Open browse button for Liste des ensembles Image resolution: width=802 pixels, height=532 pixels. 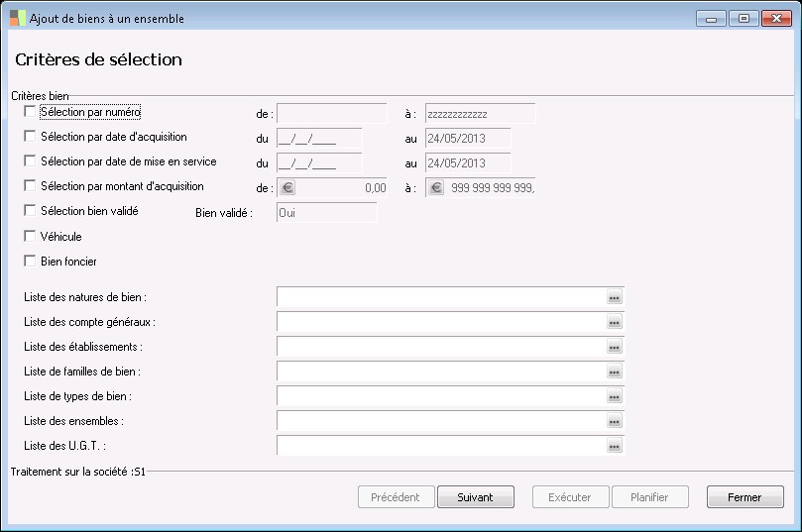point(615,421)
